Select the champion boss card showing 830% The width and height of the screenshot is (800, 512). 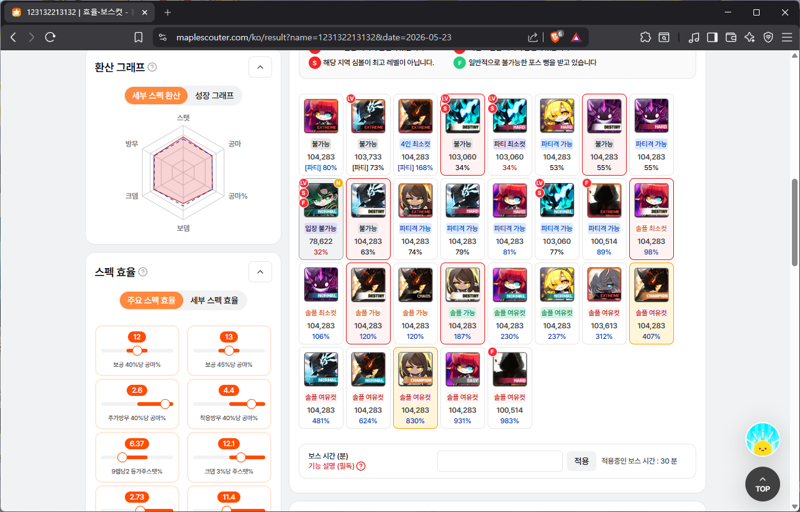(415, 388)
